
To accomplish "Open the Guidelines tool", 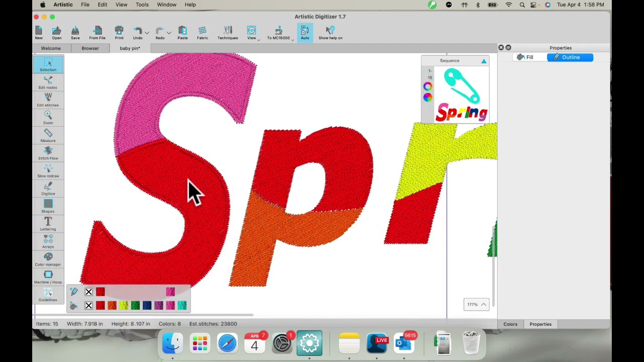I will click(48, 295).
